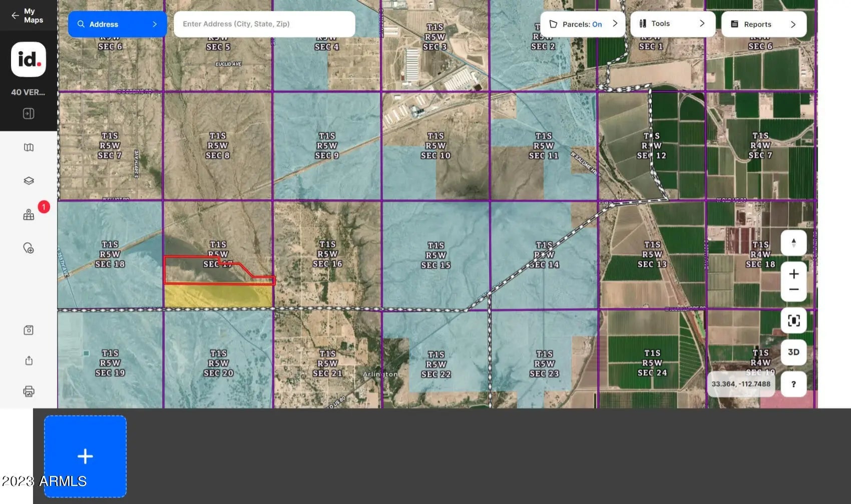Viewport: 851px width, 504px height.
Task: Click the share export icon
Action: (29, 361)
